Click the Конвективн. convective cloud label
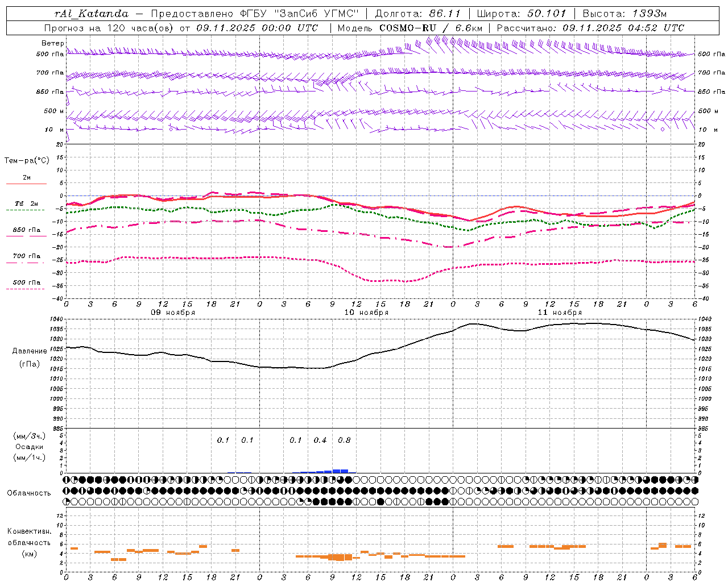Viewport: 728px width, 582px height. [29, 531]
